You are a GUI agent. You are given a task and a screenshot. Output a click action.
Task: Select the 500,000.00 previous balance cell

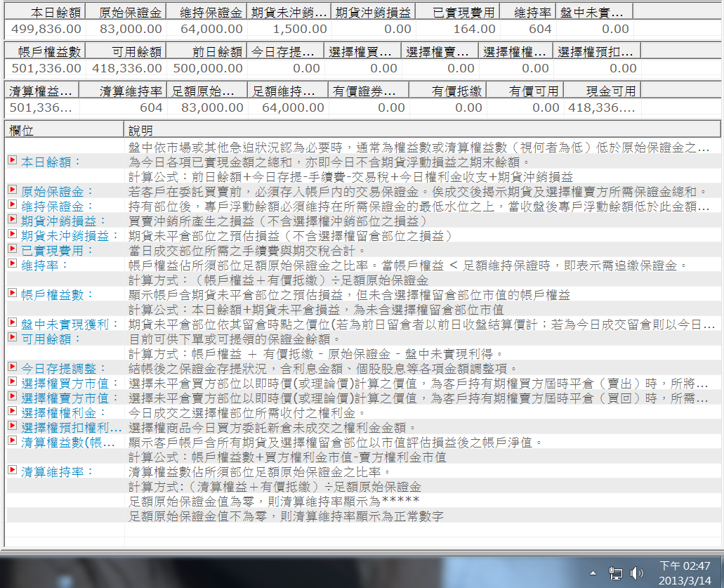pyautogui.click(x=207, y=68)
